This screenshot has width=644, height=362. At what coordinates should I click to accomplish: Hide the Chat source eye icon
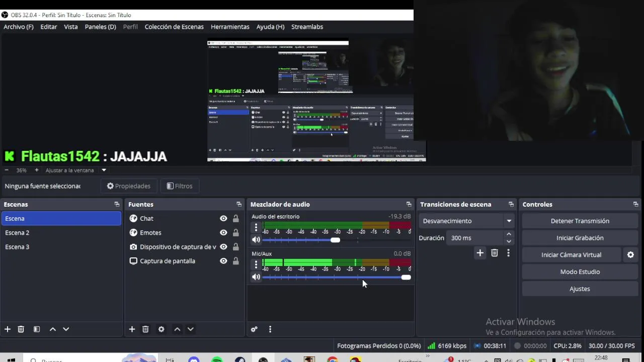point(223,219)
